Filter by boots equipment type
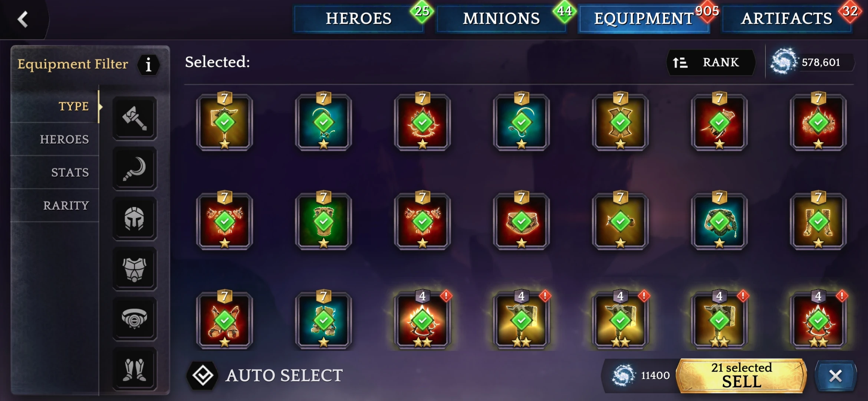This screenshot has width=868, height=401. pyautogui.click(x=135, y=369)
